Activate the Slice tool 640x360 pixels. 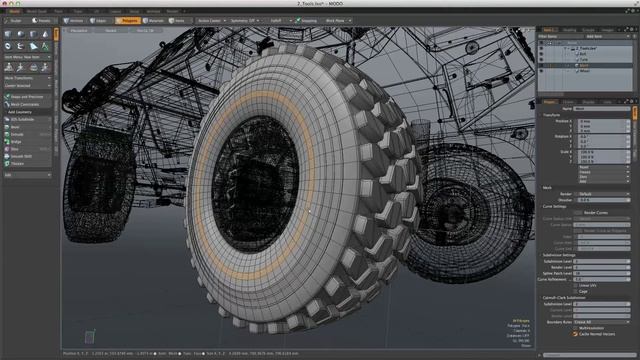27,149
